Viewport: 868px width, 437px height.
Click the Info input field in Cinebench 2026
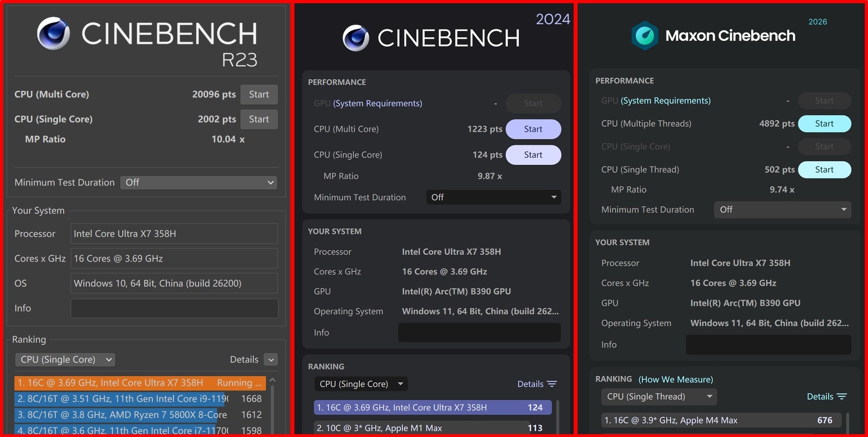(769, 345)
